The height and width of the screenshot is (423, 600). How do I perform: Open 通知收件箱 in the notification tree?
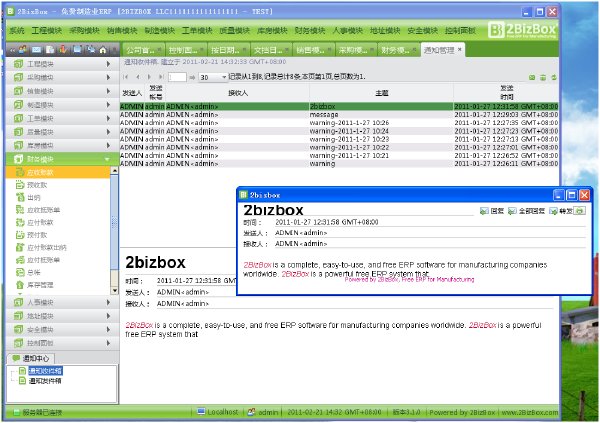pyautogui.click(x=45, y=371)
